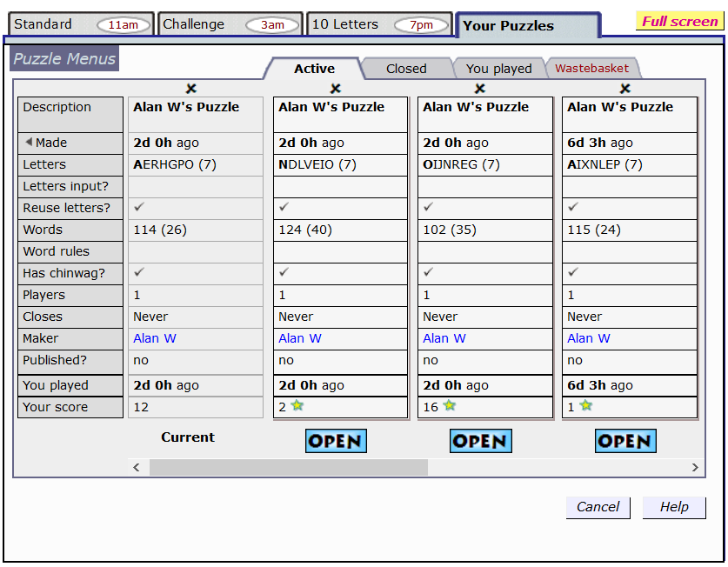Viewport: 728px width, 567px height.
Task: Click the X icon above the NDLVEIO puzzle
Action: point(336,89)
